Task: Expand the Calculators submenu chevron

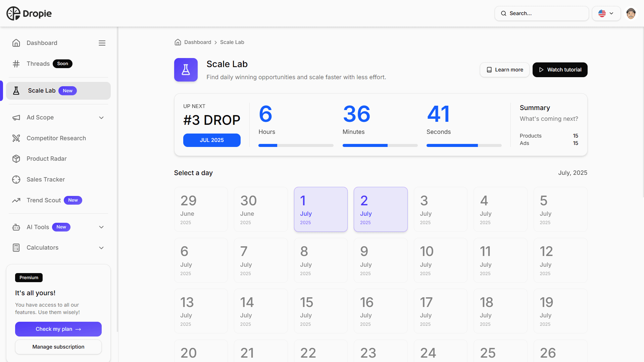Action: [101, 248]
